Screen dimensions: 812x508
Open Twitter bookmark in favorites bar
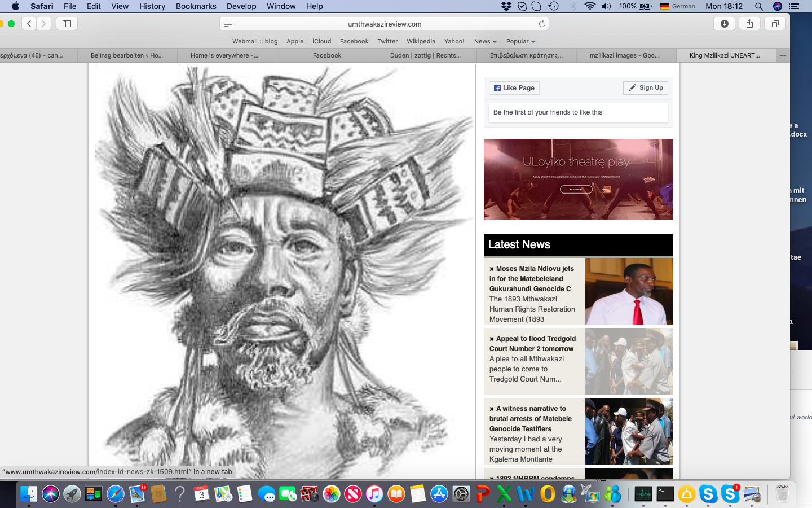387,41
